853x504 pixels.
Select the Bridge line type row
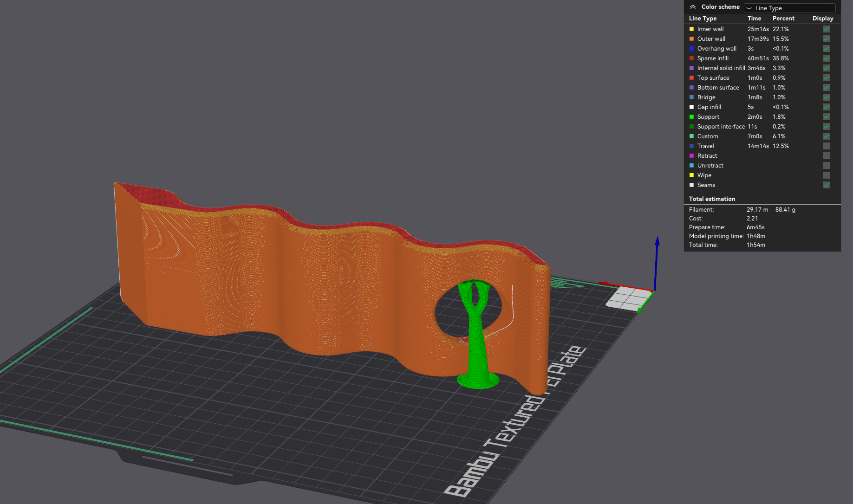(762, 97)
